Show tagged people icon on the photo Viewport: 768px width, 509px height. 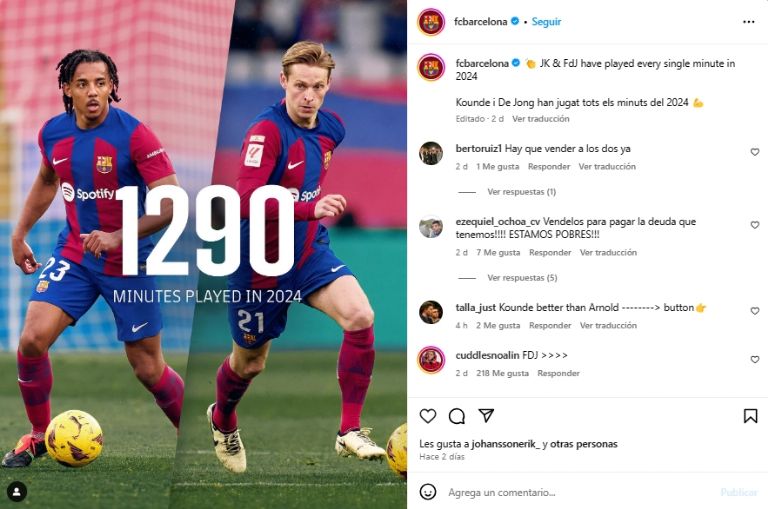tap(17, 491)
